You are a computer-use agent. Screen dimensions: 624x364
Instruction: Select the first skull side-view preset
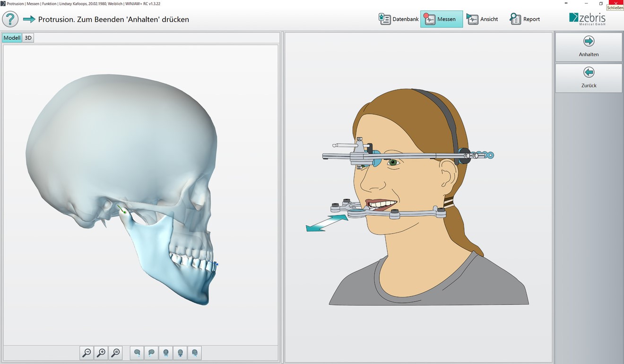[x=137, y=353]
